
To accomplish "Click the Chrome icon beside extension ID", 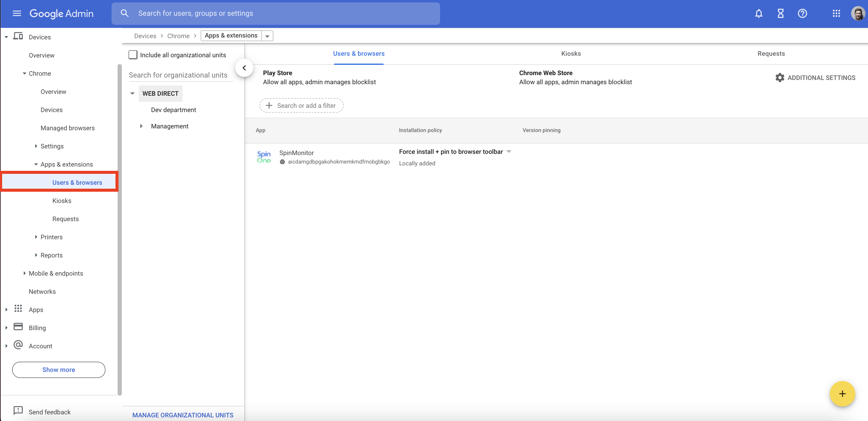I will coord(282,162).
